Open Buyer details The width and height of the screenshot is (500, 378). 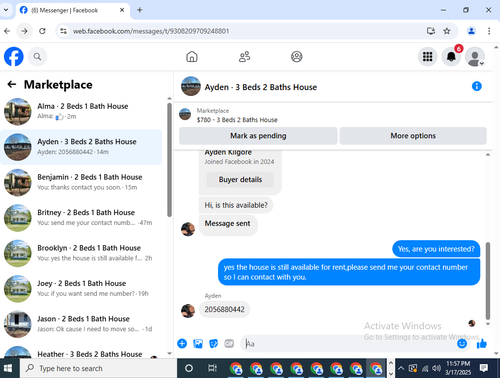pyautogui.click(x=240, y=179)
